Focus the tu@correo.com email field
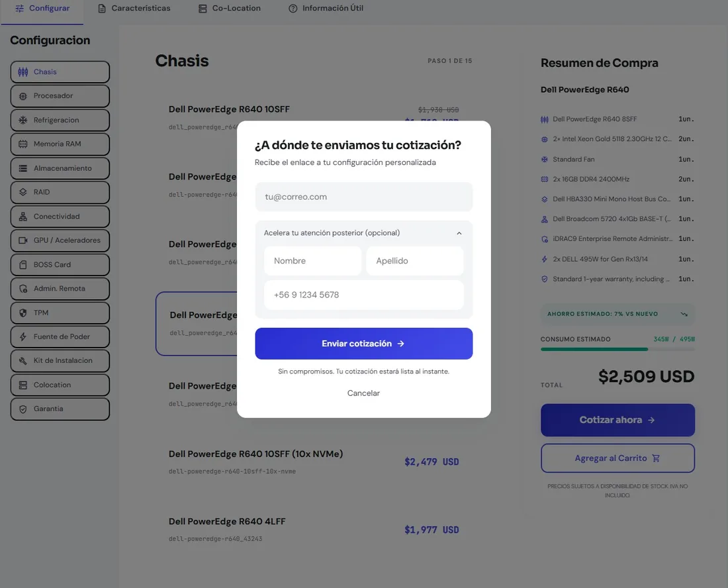The width and height of the screenshot is (728, 588). point(363,197)
